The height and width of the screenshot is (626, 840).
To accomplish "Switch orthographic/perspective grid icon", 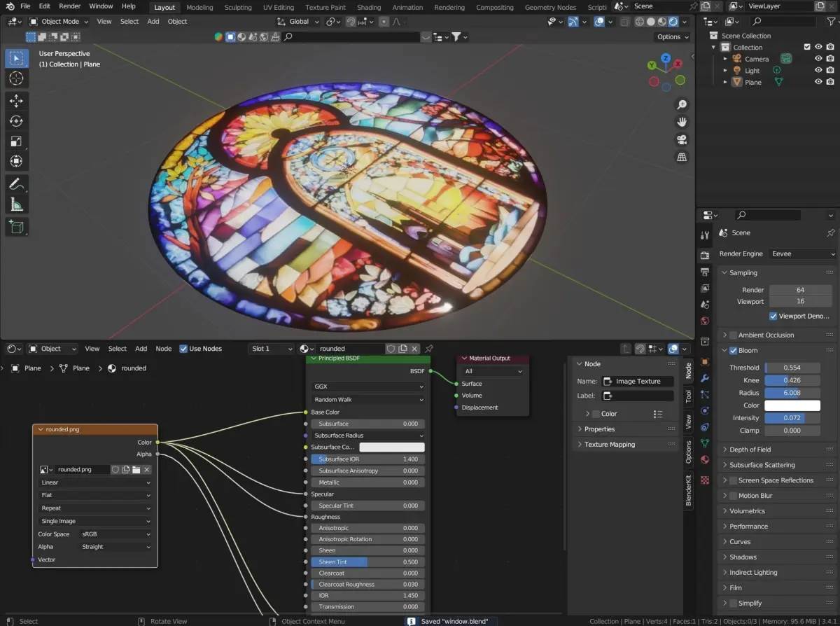I will [682, 157].
